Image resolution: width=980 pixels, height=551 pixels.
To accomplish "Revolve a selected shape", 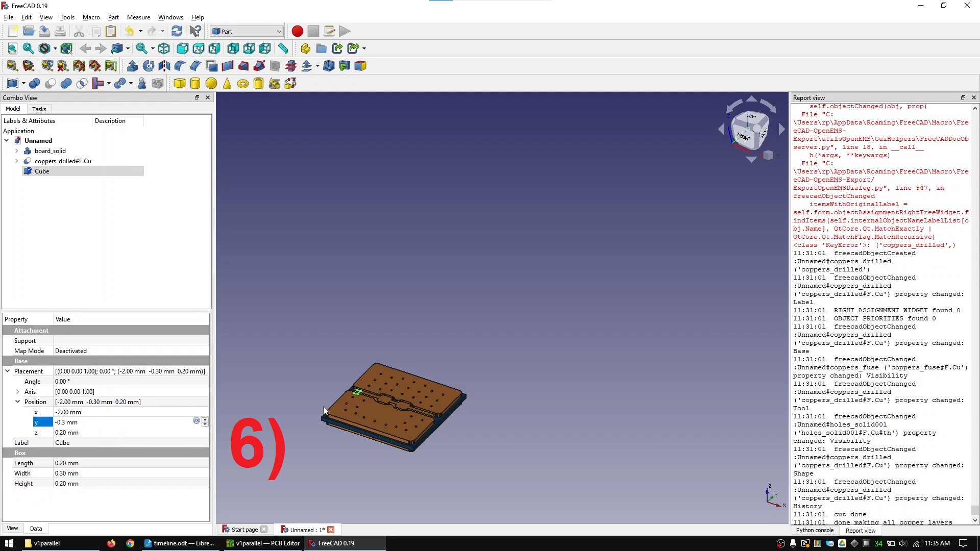I will [148, 66].
